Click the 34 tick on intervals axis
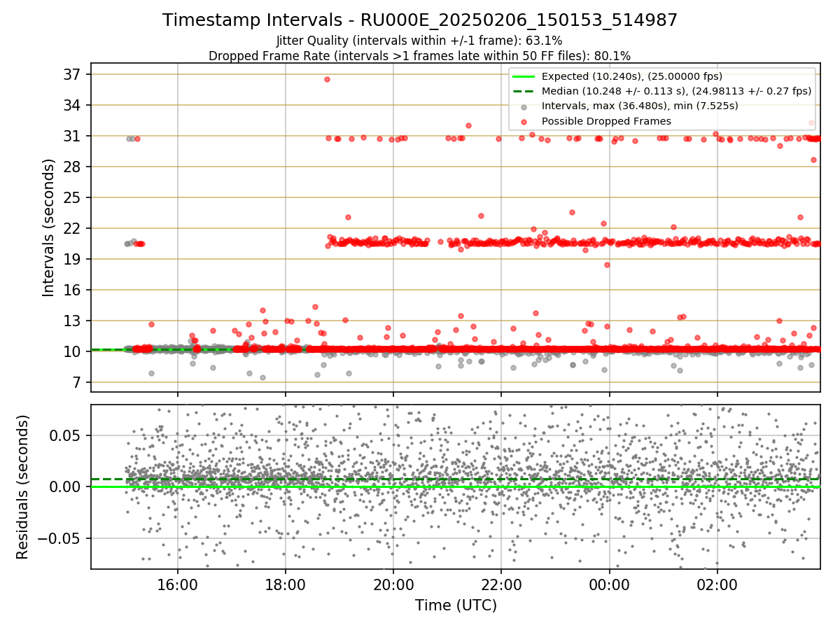Image resolution: width=840 pixels, height=630 pixels. pyautogui.click(x=73, y=105)
